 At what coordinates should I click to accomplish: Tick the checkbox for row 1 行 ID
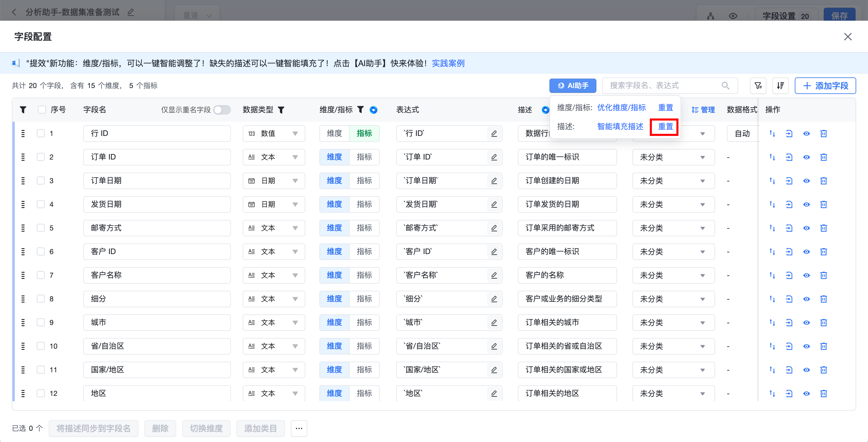coord(41,134)
